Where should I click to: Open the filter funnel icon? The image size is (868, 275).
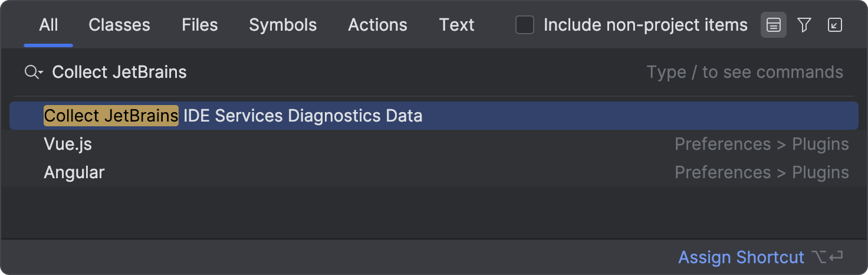coord(804,25)
